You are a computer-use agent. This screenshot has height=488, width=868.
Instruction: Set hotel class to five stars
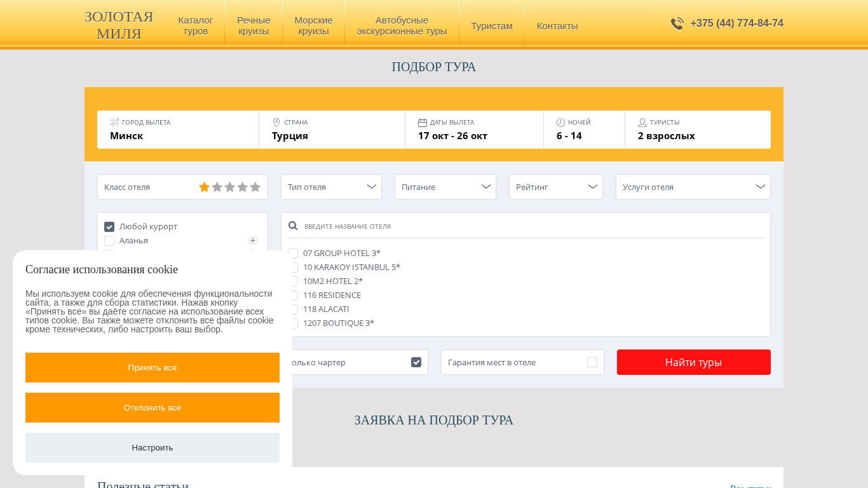click(255, 187)
